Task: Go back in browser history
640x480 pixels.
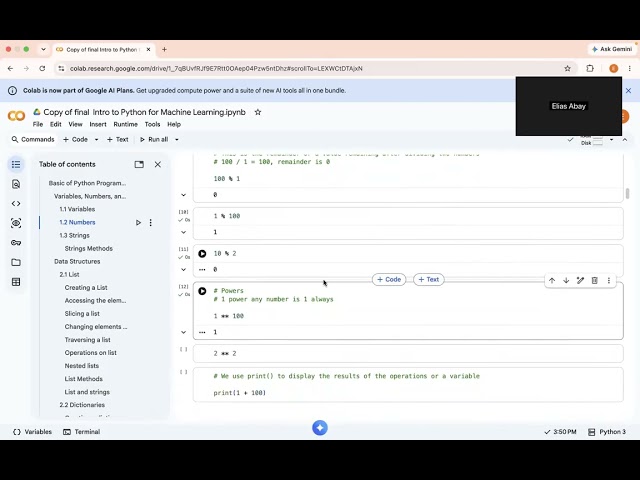Action: [x=11, y=69]
